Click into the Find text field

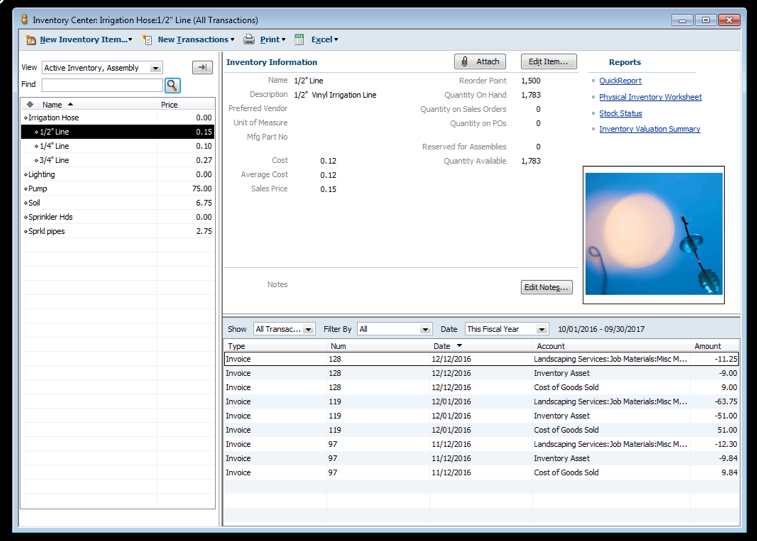(x=102, y=85)
